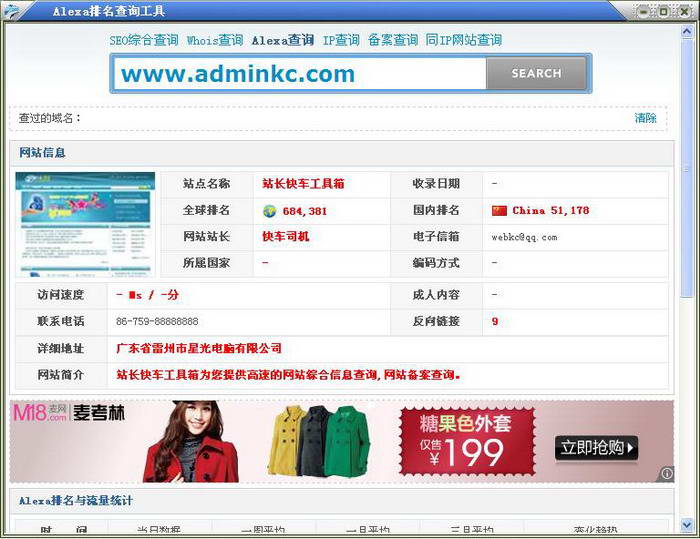This screenshot has height=539, width=700.
Task: Click the 糖果色外套 199 price stamp
Action: point(467,441)
